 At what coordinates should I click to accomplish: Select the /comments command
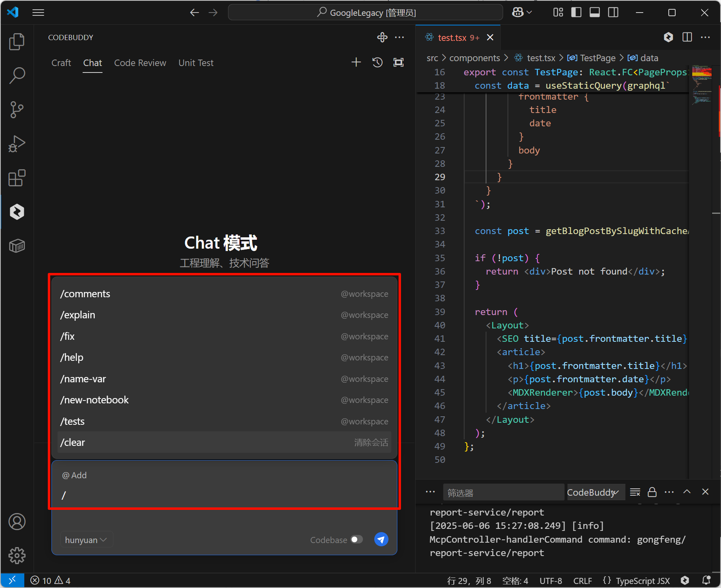pyautogui.click(x=224, y=294)
